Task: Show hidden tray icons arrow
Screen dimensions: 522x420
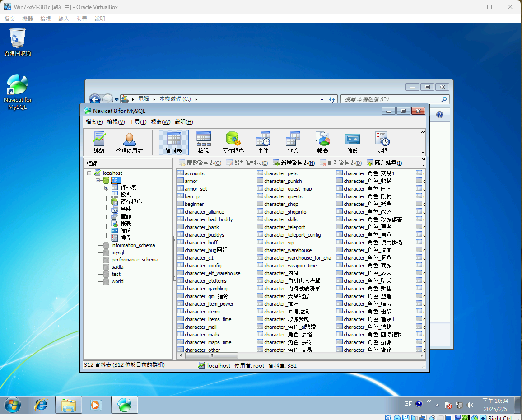Action: pyautogui.click(x=438, y=405)
